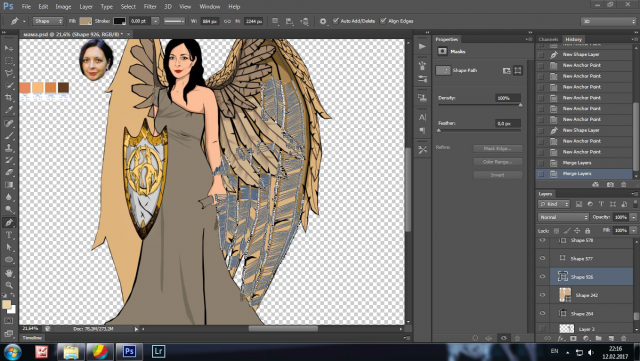640x361 pixels.
Task: Open the File menu
Action: (x=26, y=7)
